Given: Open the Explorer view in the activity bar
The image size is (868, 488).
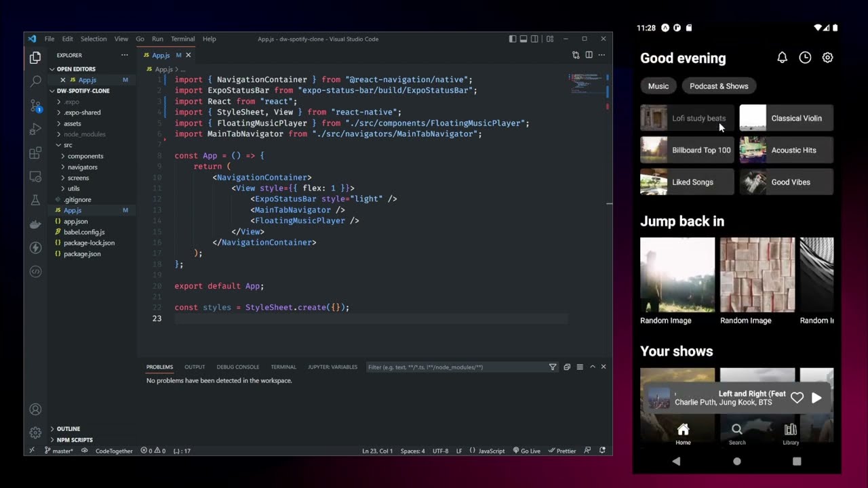Looking at the screenshot, I should coord(35,58).
